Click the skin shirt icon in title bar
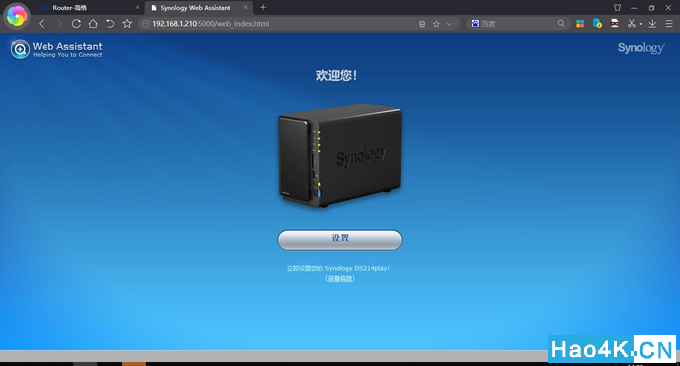 (x=618, y=7)
